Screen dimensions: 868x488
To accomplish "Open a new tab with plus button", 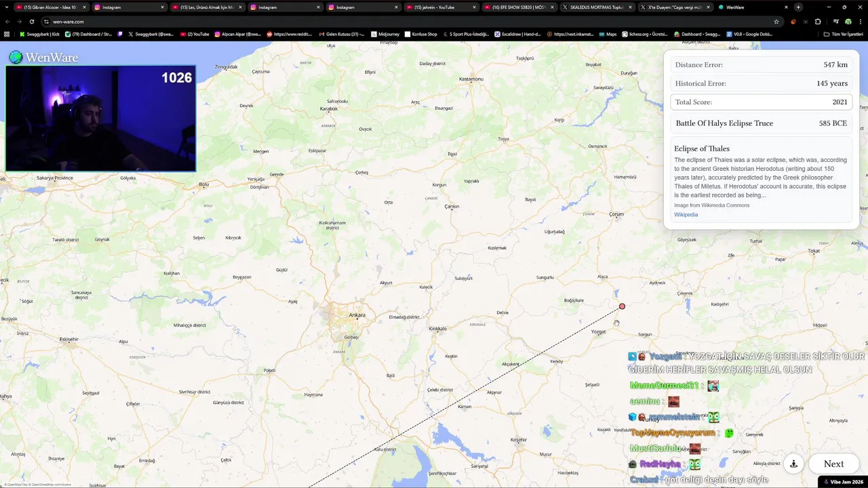I will pos(798,7).
